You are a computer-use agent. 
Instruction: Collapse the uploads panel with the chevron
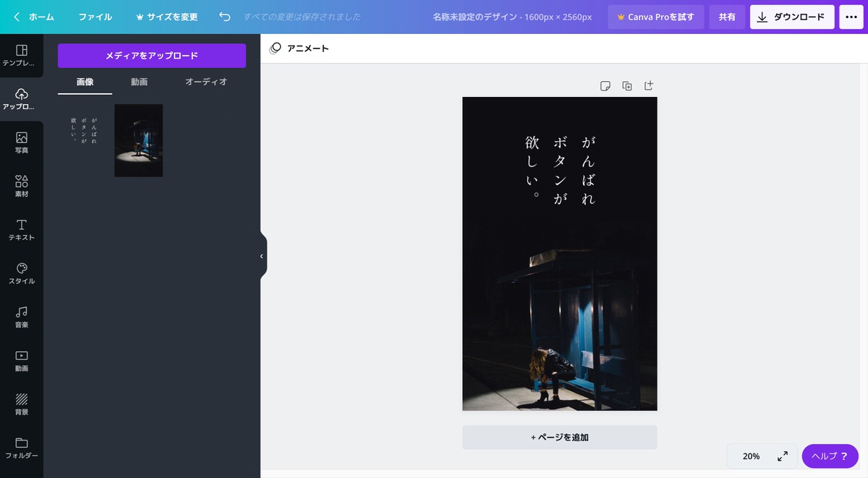[x=261, y=256]
